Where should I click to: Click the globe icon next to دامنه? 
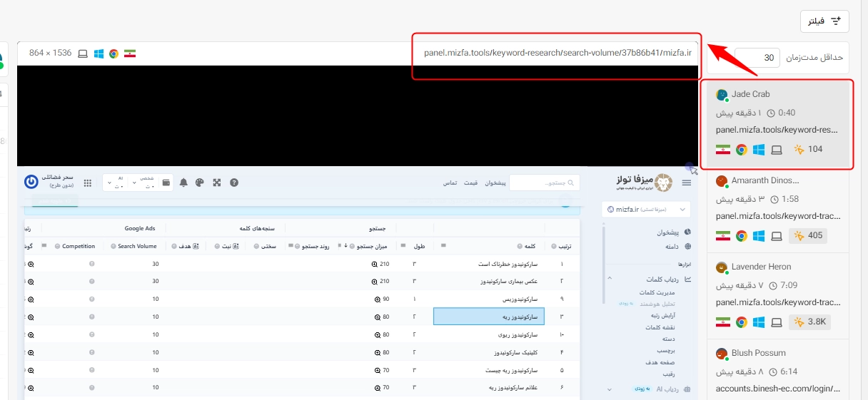click(x=687, y=246)
